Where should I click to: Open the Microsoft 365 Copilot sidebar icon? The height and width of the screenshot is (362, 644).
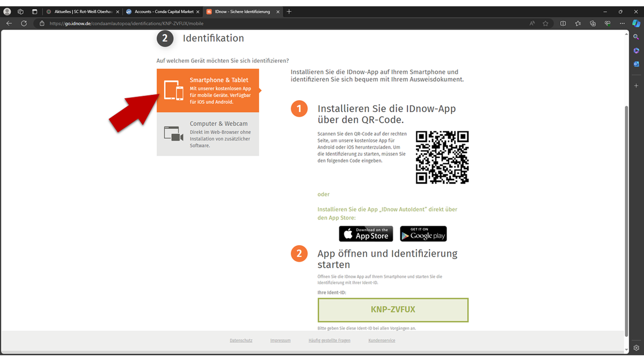[x=636, y=50]
